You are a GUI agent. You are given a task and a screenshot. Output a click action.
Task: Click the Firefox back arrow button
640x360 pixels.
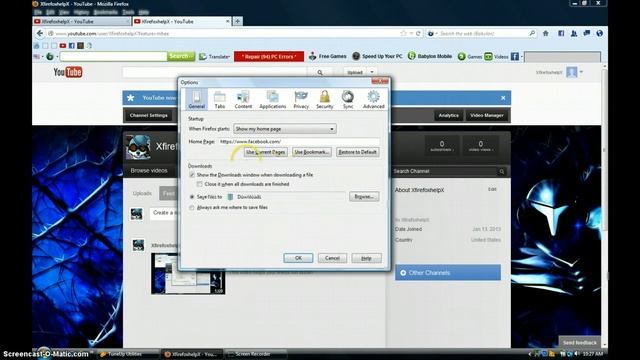[40, 33]
